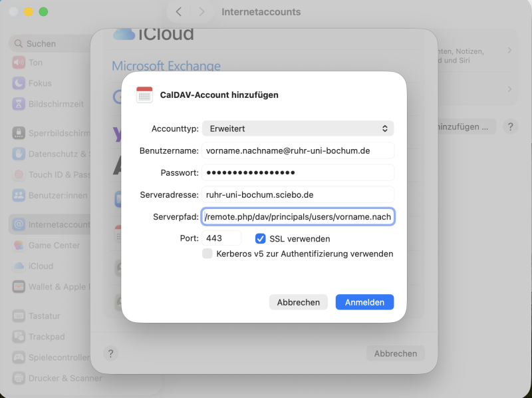Open the Accounttyp Erweitert dropdown
532x398 pixels.
click(298, 128)
